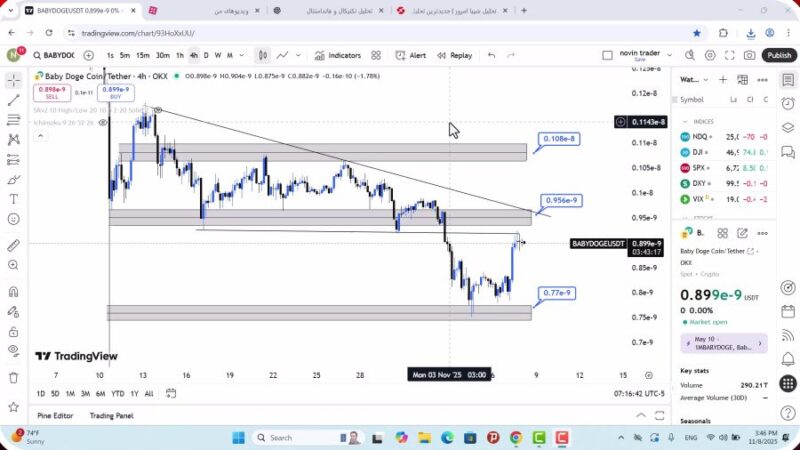The image size is (800, 450).
Task: Switch to the Trading Panel tab
Action: point(111,415)
